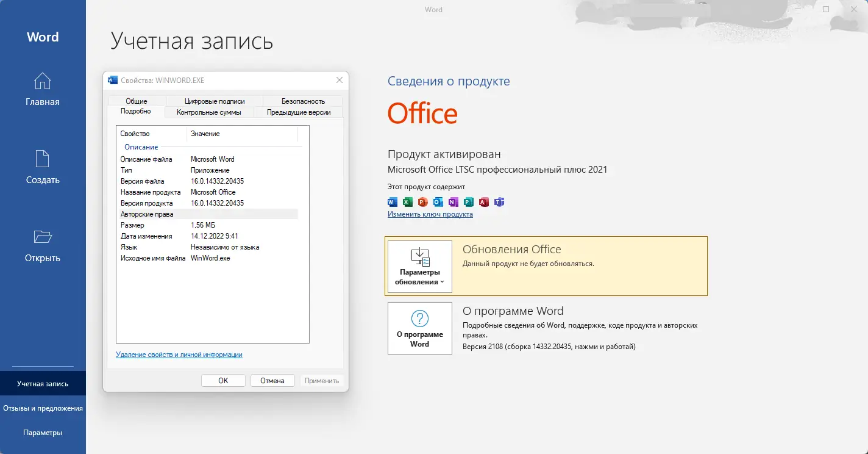Click the OneNote icon in product list
This screenshot has height=454, width=868.
pos(453,201)
